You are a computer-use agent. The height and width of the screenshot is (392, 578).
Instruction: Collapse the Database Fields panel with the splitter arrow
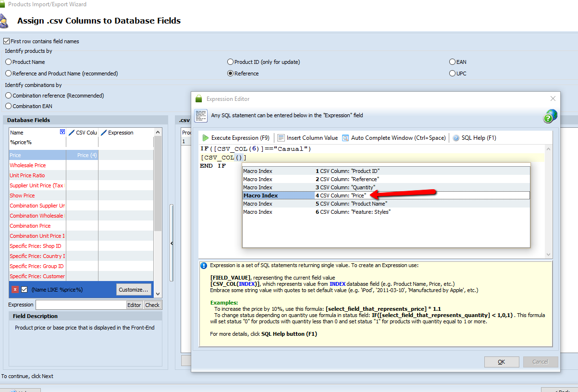pyautogui.click(x=172, y=244)
